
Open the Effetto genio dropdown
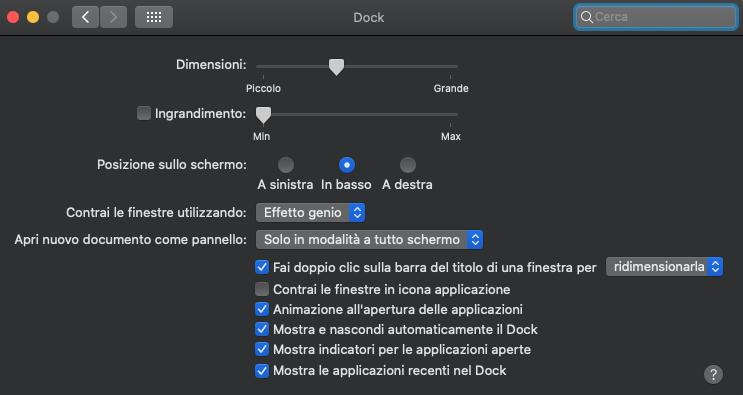(310, 213)
